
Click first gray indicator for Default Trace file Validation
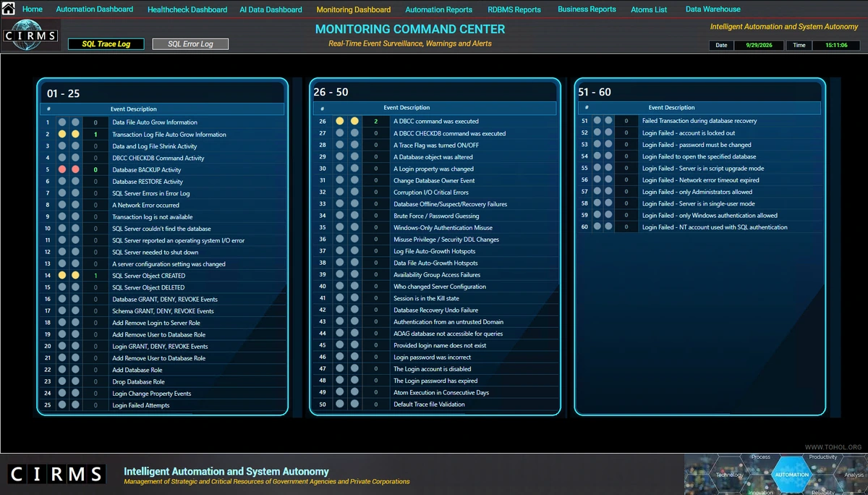tap(340, 405)
